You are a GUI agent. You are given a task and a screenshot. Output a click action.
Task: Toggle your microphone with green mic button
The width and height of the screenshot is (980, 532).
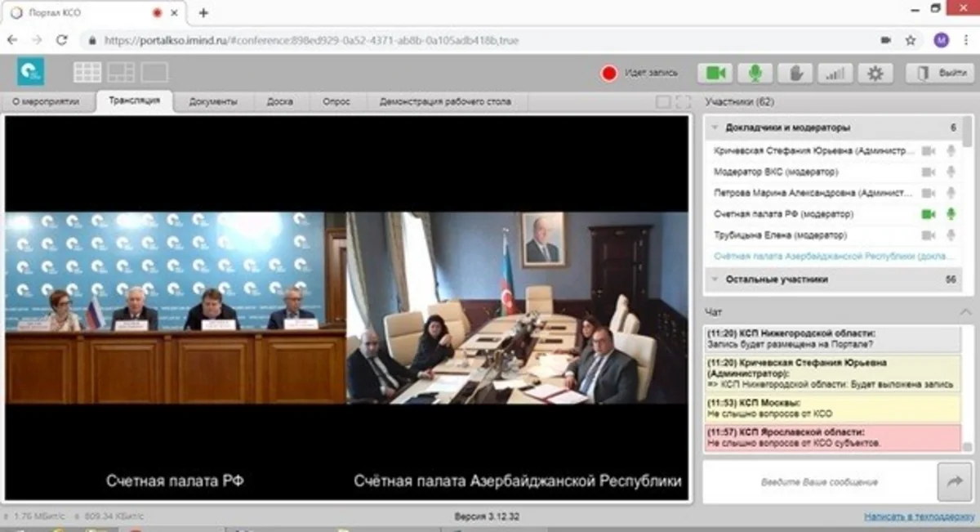pyautogui.click(x=755, y=73)
